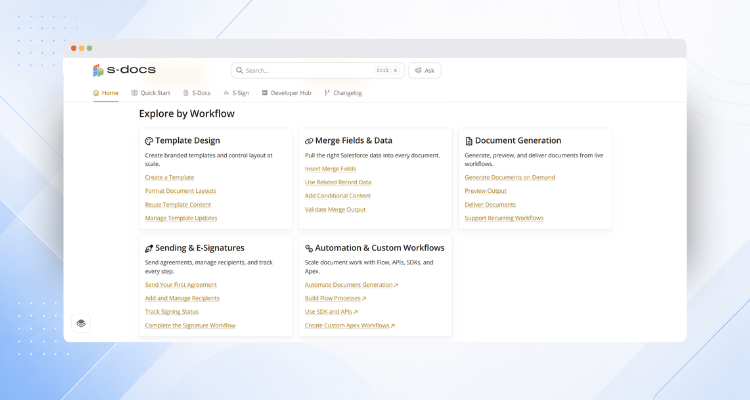Open the Quick Start tab
The image size is (750, 400).
pos(151,93)
